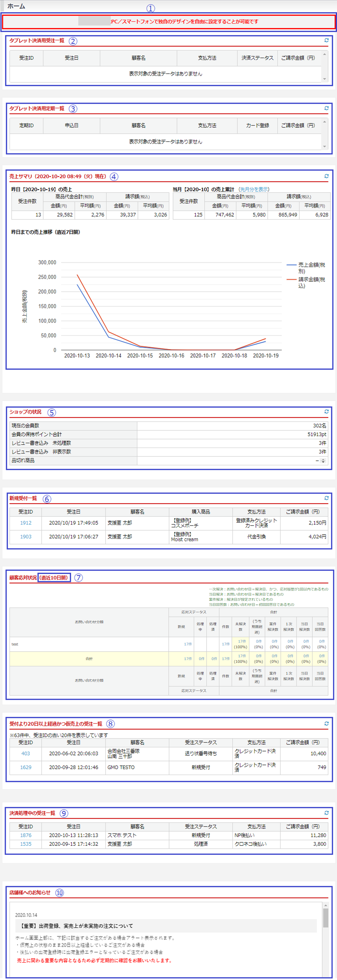Click the 51913pt points value
This screenshot has width=337, height=980.
[x=317, y=434]
